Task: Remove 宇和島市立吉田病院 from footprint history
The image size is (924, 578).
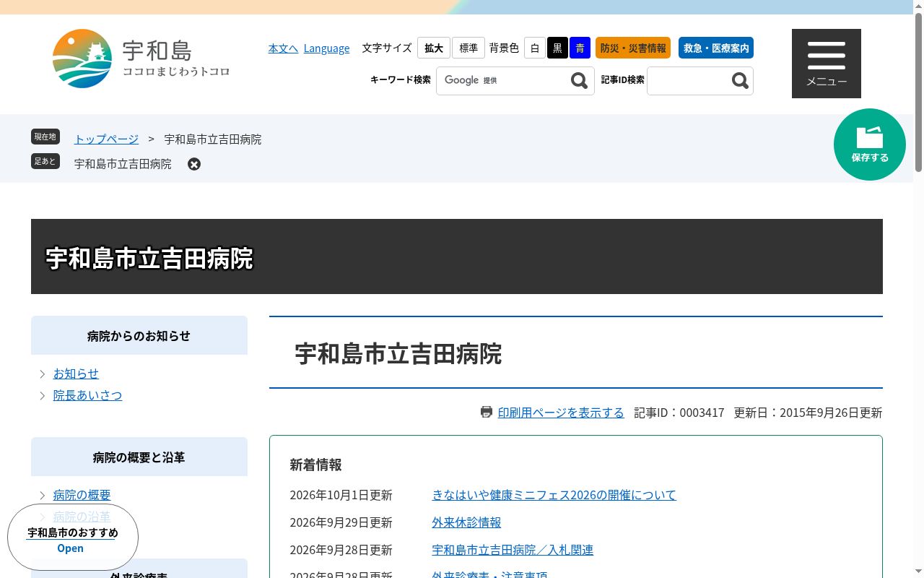Action: pos(194,164)
